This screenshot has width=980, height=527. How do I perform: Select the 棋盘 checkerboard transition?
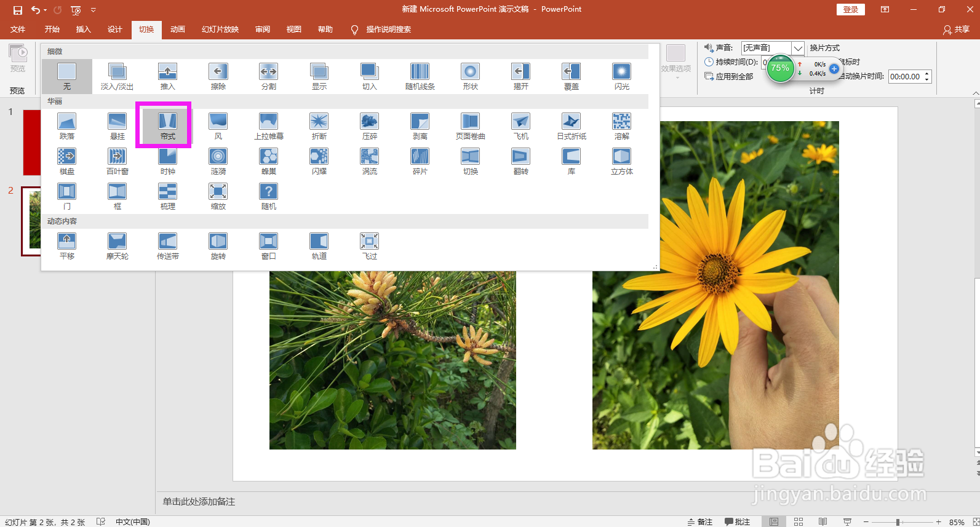tap(67, 161)
